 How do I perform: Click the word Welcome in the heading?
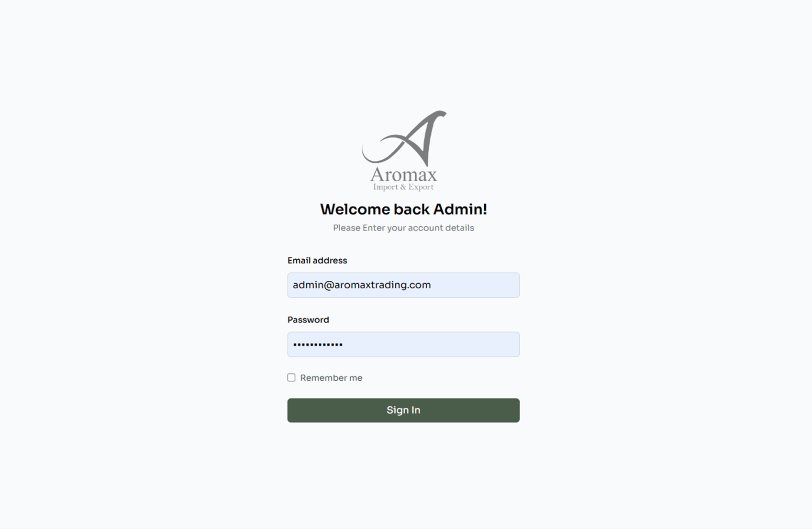tap(355, 209)
